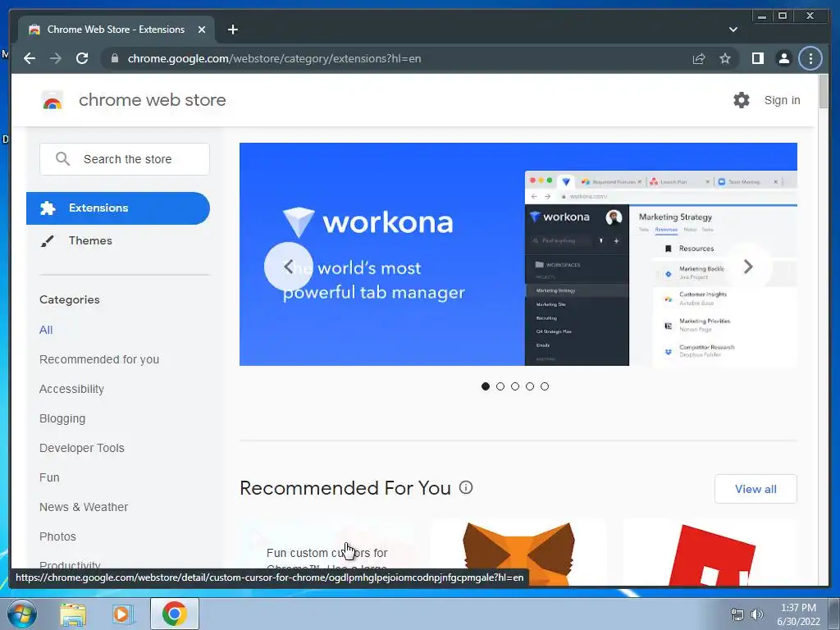Open Recommended for you category
Viewport: 840px width, 630px height.
(x=99, y=359)
